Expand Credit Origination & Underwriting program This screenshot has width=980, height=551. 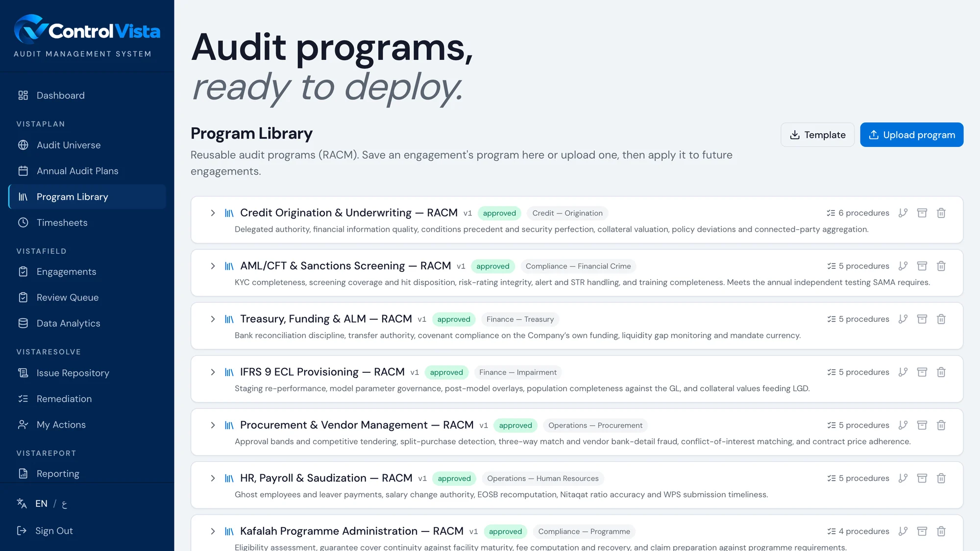213,213
